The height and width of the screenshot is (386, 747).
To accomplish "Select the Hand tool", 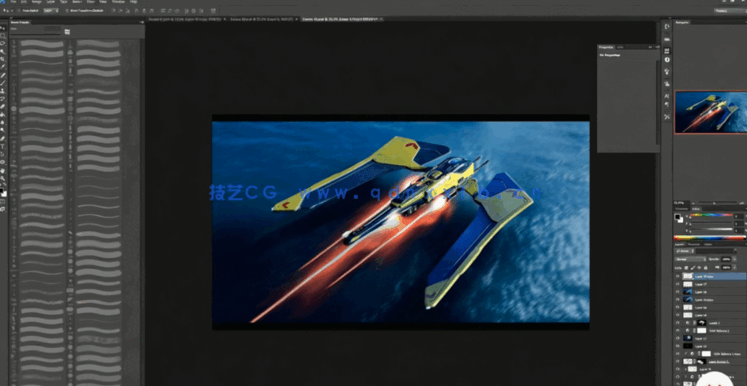I will click(3, 170).
